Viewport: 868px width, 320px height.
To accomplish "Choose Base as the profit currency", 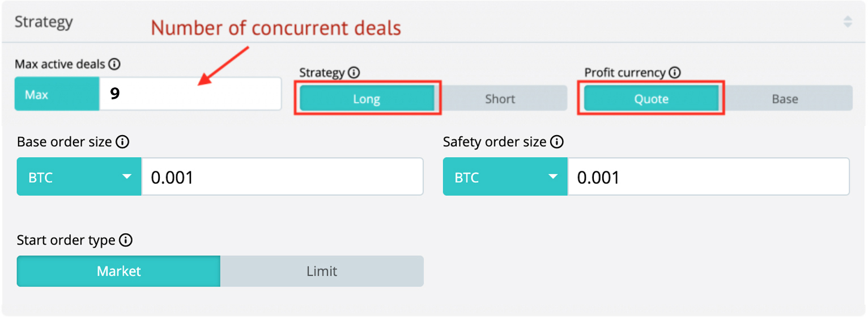I will [x=785, y=99].
